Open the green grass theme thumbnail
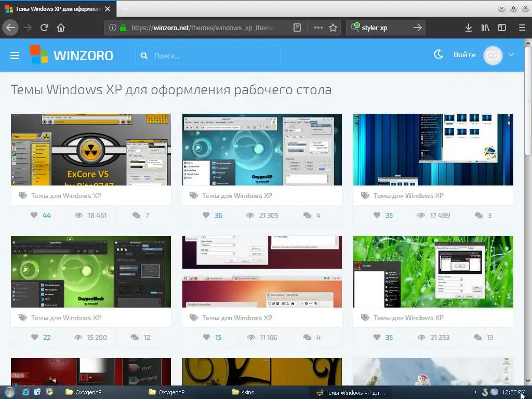This screenshot has width=532, height=399. coord(433,271)
